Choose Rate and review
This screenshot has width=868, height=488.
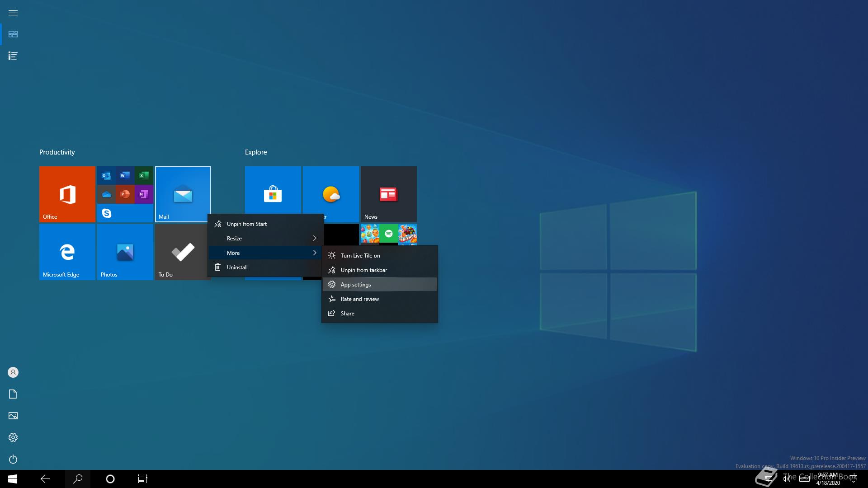pos(380,299)
